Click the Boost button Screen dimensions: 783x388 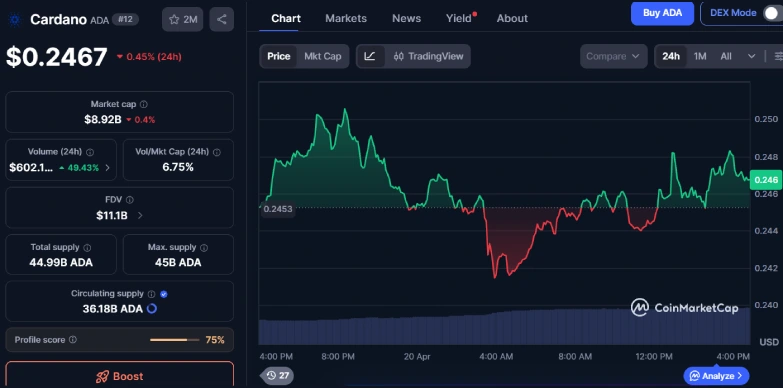click(x=119, y=375)
